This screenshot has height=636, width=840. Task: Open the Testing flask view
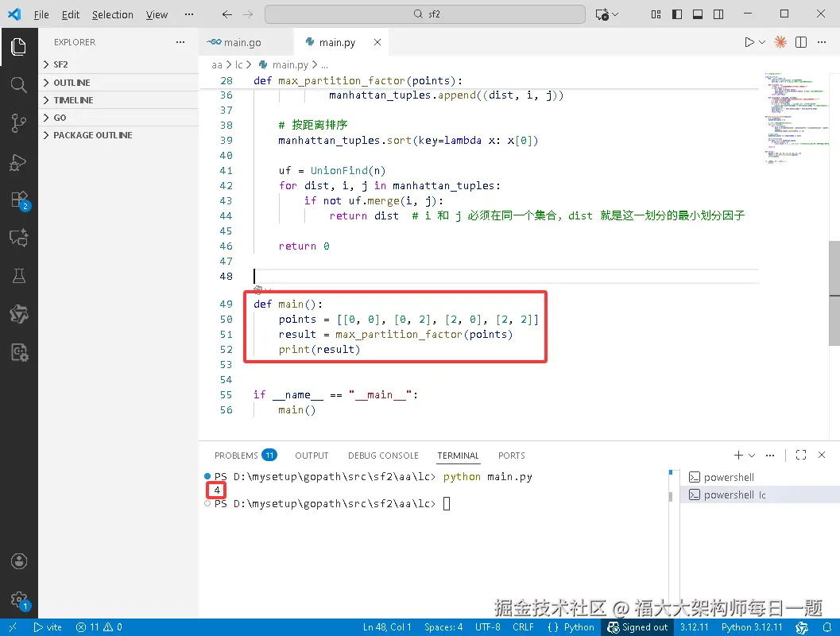(19, 276)
